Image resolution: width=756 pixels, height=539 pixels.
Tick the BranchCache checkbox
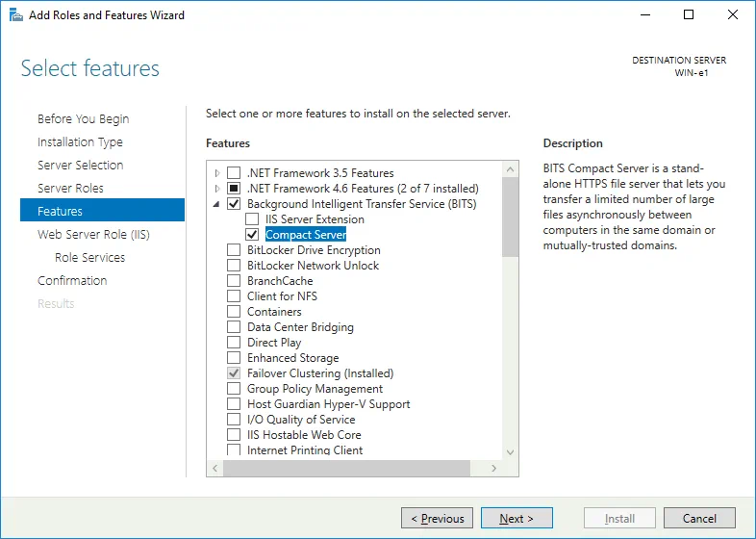coord(234,281)
